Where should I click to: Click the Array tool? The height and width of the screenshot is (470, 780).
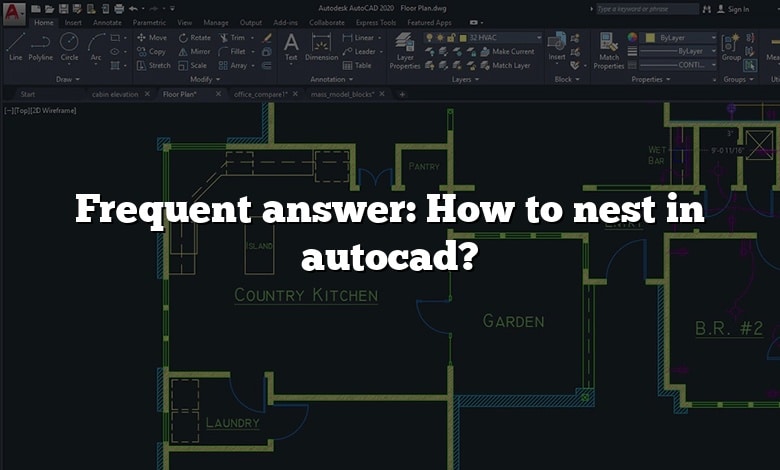[x=233, y=65]
